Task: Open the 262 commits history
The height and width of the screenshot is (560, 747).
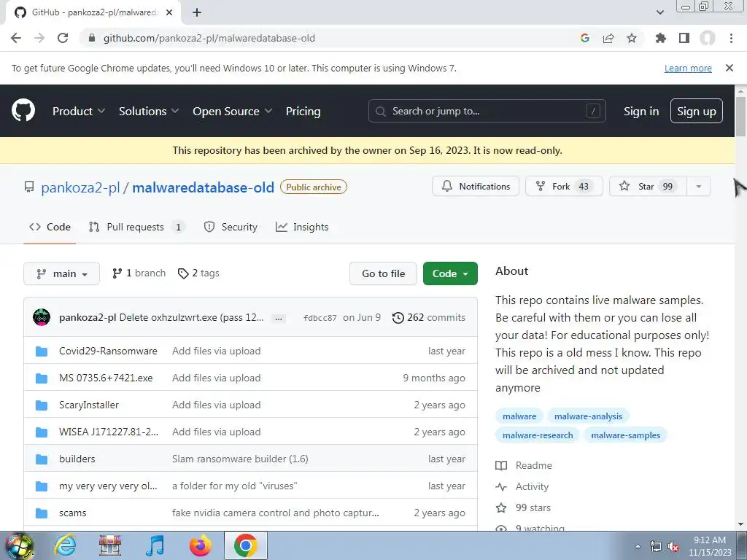Action: click(428, 318)
